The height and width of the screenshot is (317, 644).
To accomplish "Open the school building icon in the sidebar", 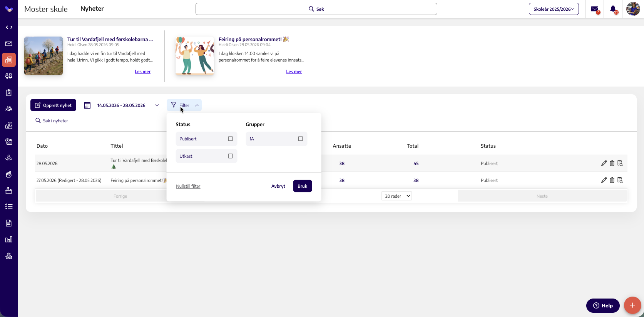I will pyautogui.click(x=9, y=256).
